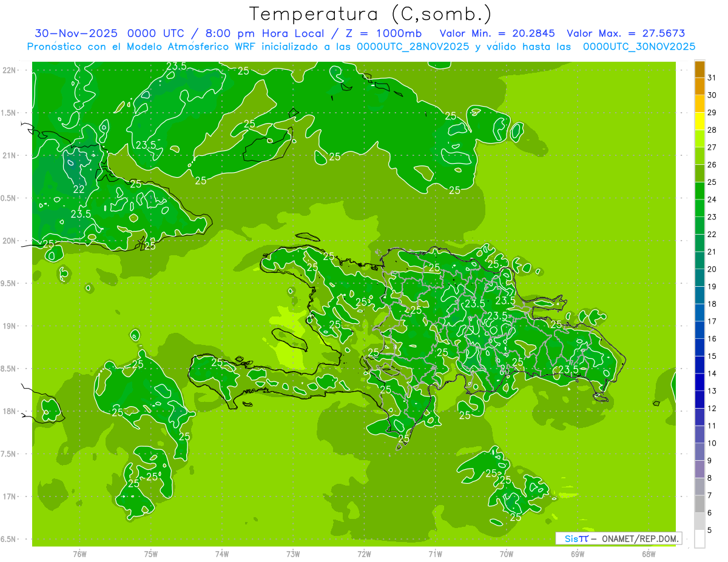Click the 'Temperatura (C,somb.)' map title
Viewport: 728px width, 562px height.
click(x=370, y=14)
